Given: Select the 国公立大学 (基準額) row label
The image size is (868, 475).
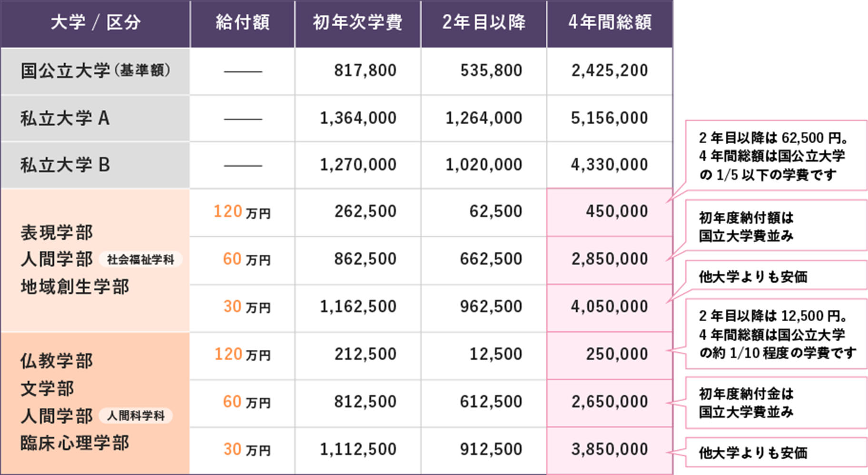Looking at the screenshot, I should (x=95, y=71).
